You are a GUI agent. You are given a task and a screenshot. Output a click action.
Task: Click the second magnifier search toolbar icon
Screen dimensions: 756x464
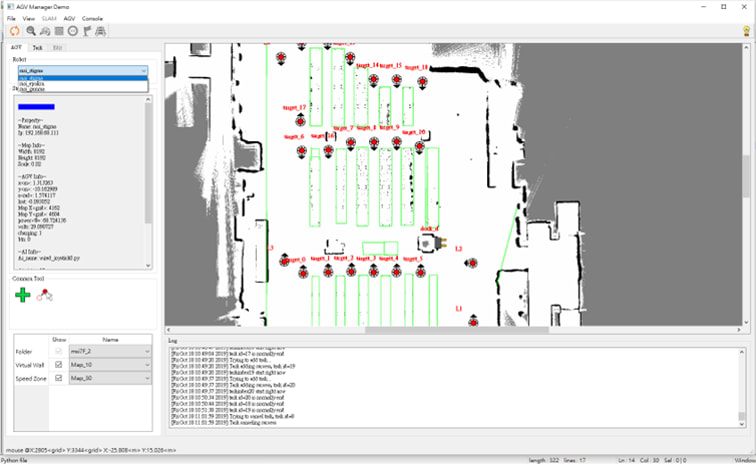pos(45,31)
